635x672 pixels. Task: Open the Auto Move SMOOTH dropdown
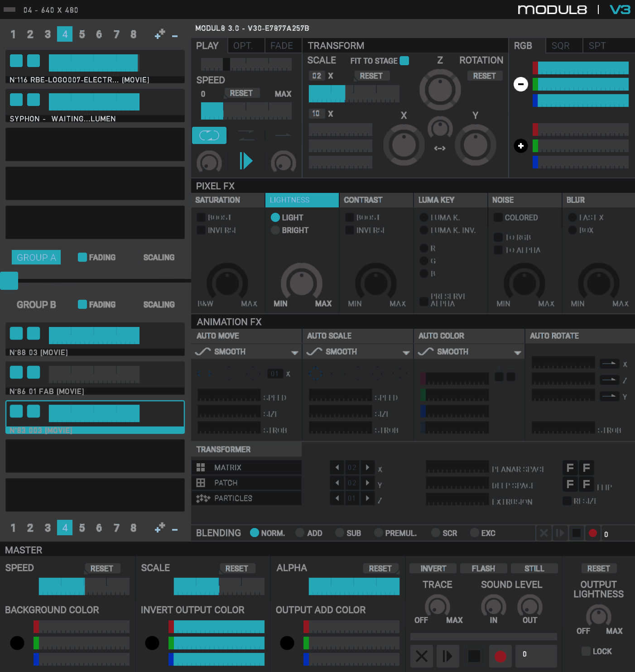(246, 352)
